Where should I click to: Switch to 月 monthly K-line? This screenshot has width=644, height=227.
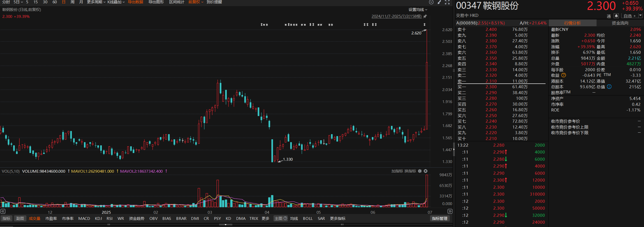[81, 2]
